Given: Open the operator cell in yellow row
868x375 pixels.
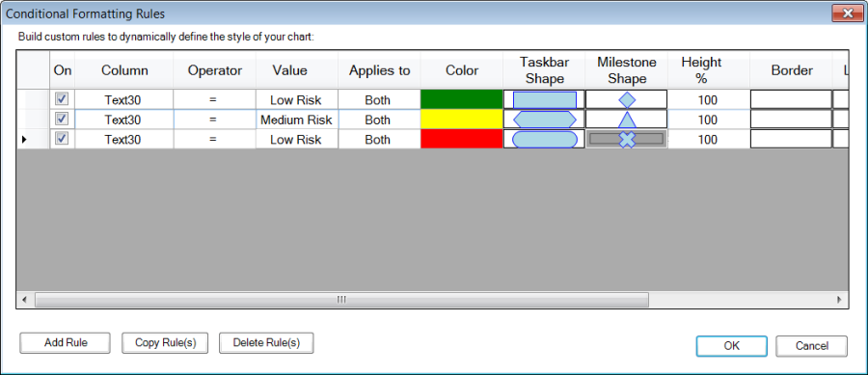Looking at the screenshot, I should pyautogui.click(x=215, y=121).
